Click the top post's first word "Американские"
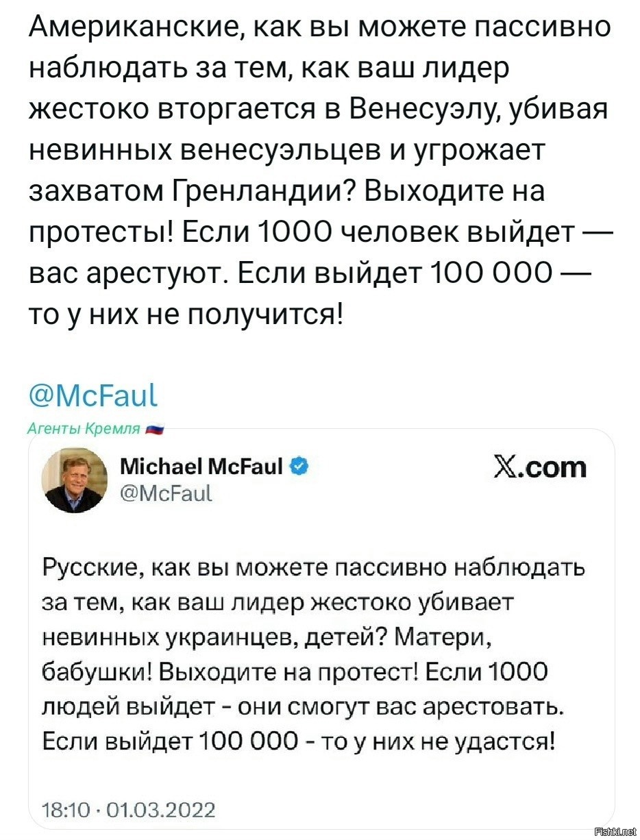640x840 pixels. [x=134, y=28]
